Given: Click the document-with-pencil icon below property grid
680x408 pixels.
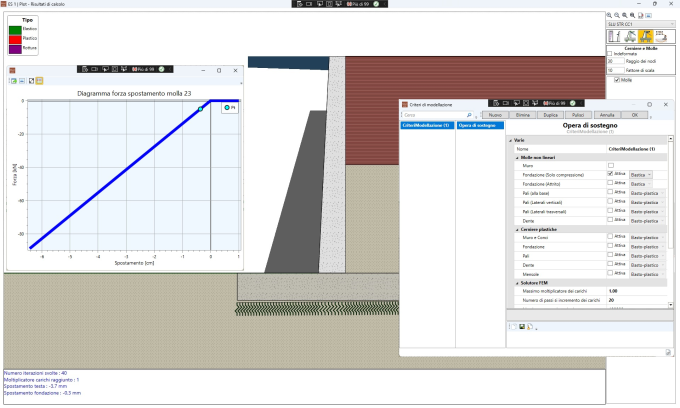Looking at the screenshot, I should click(x=530, y=326).
